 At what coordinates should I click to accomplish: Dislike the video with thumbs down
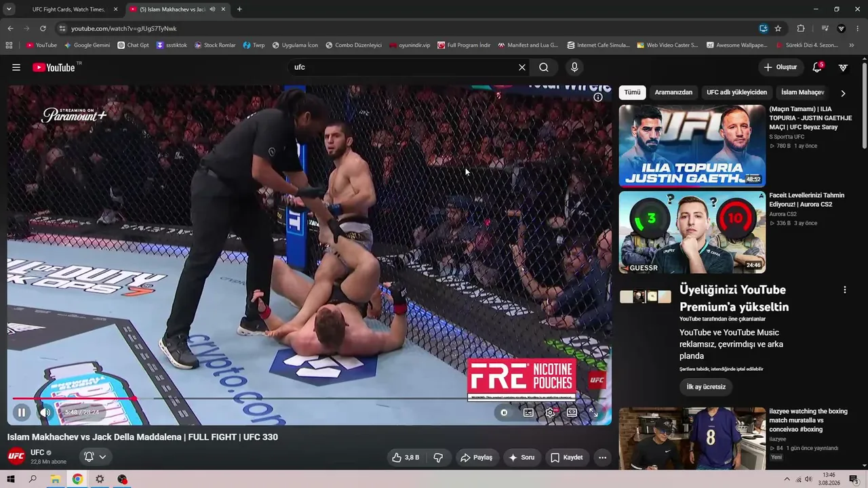438,457
